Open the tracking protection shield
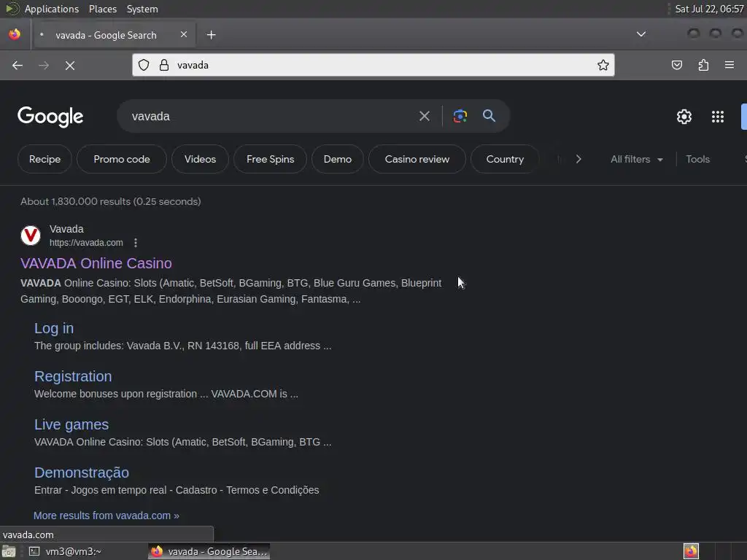 (144, 65)
